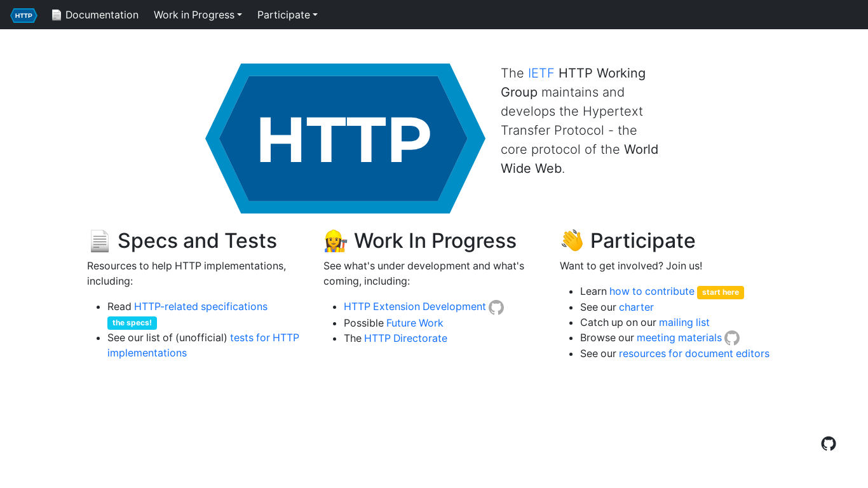Browse the meeting materials link
The width and height of the screenshot is (868, 488).
point(679,337)
